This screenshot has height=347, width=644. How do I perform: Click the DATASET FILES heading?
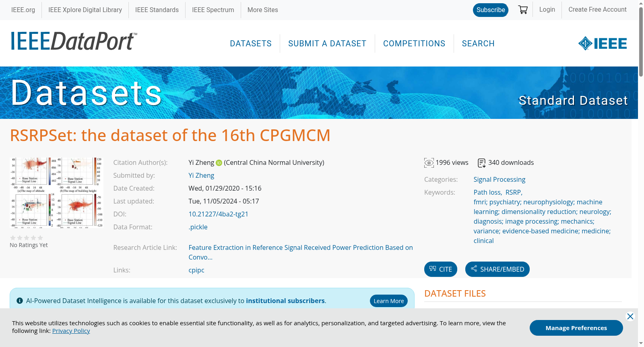coord(455,293)
